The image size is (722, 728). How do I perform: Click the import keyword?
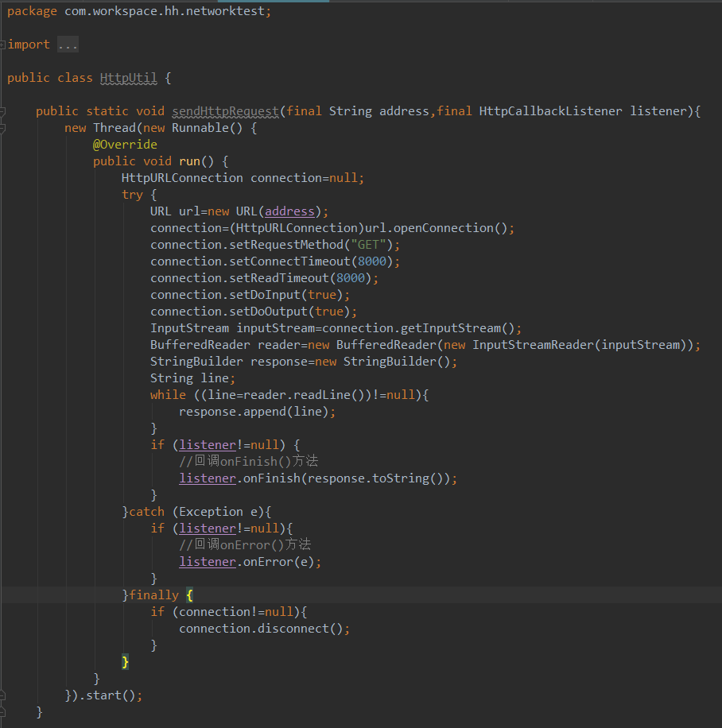click(29, 45)
